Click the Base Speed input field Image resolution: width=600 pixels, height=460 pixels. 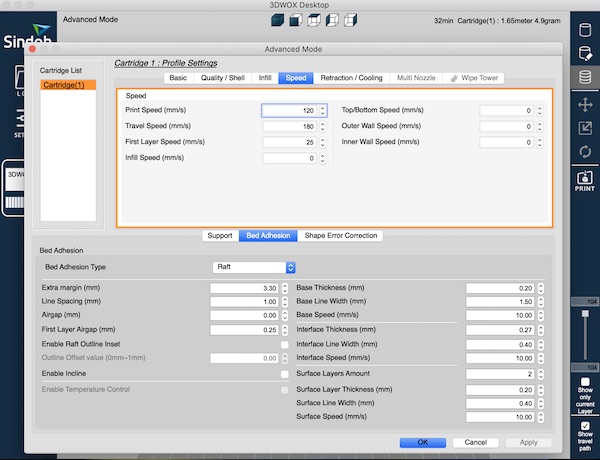tap(501, 315)
